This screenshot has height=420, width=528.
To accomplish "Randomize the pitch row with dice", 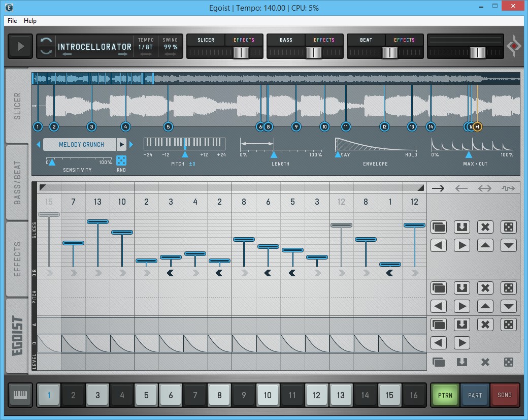I will click(509, 288).
